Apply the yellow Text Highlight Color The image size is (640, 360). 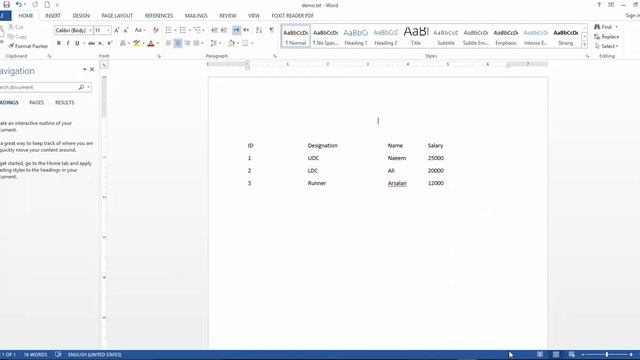coord(136,43)
